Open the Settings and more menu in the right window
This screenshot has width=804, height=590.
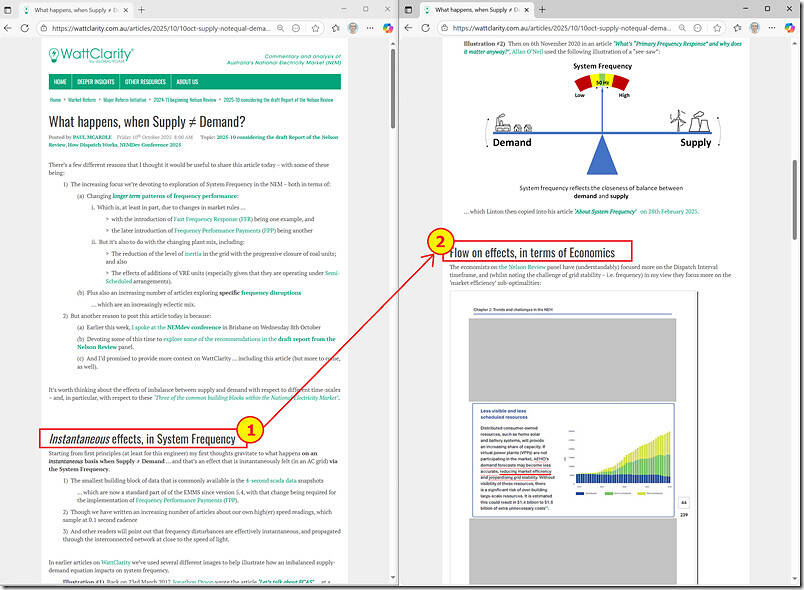772,29
